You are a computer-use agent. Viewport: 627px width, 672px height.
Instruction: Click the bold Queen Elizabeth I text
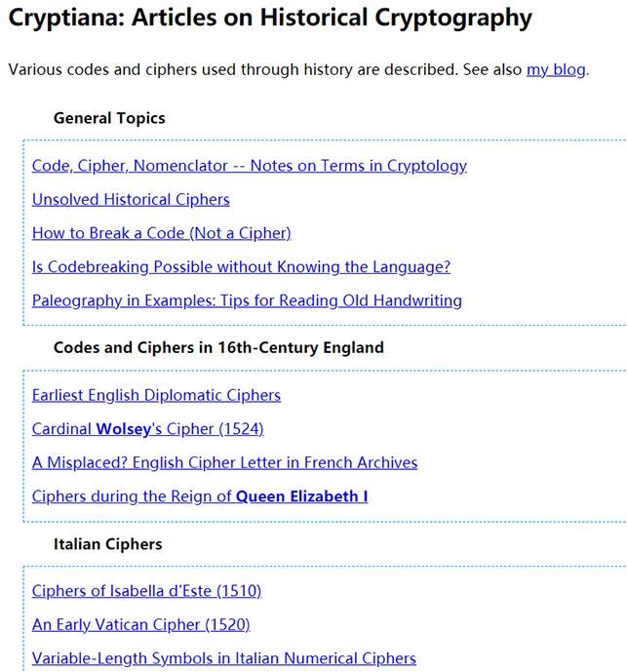(301, 496)
